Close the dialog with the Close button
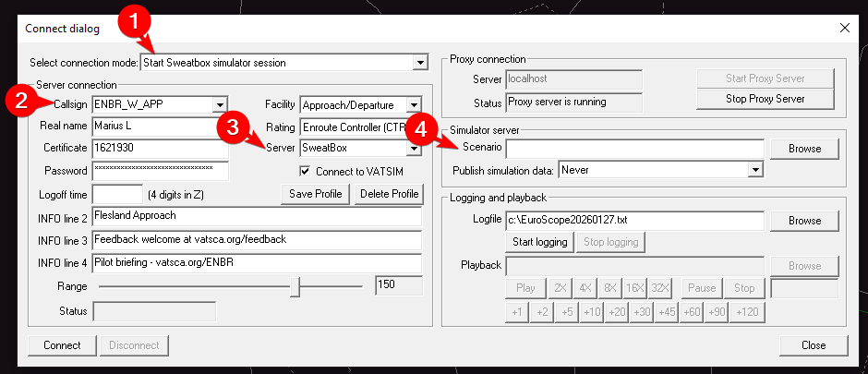The image size is (868, 374). [813, 345]
